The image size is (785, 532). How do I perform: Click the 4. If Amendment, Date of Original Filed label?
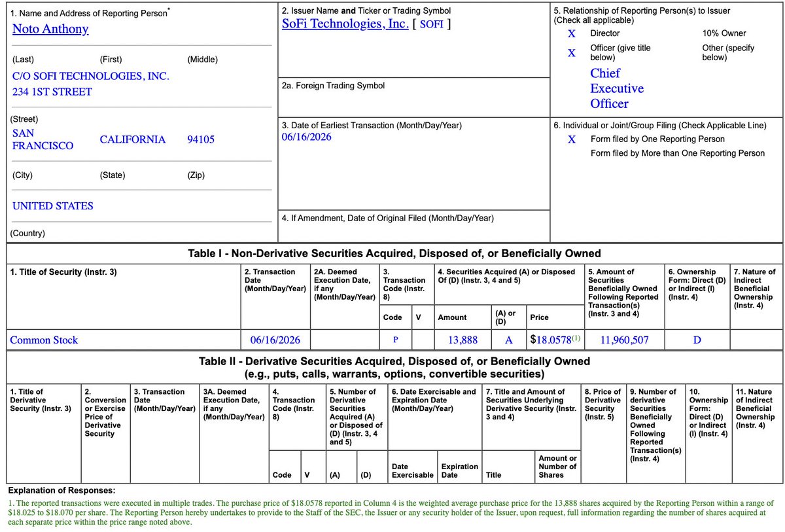point(387,218)
